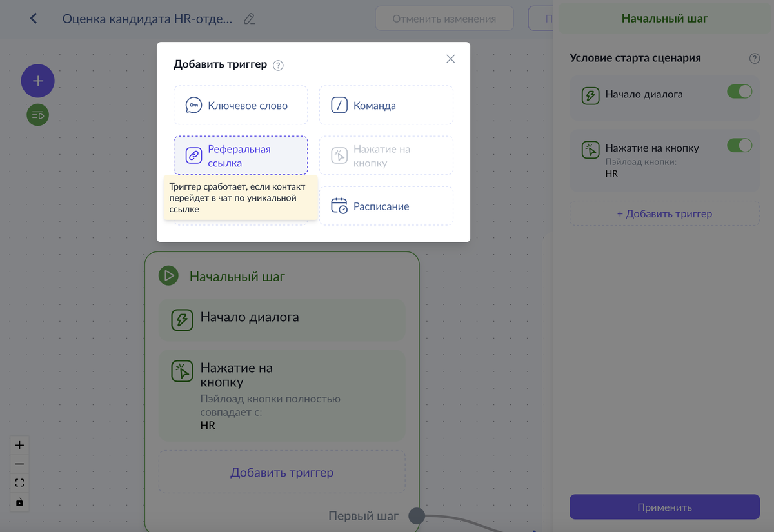Click the play icon on Начальный шаг node
The image size is (774, 532).
click(x=169, y=275)
